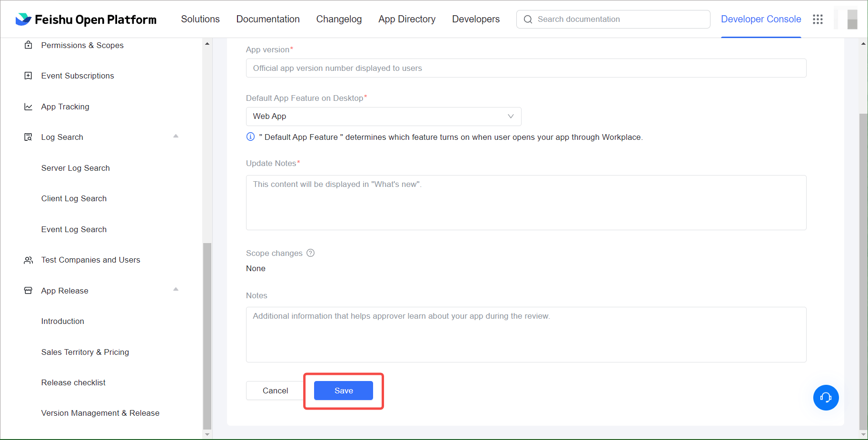Screen dimensions: 868x440
Task: Click the Feishu Open Platform logo
Action: click(x=86, y=20)
